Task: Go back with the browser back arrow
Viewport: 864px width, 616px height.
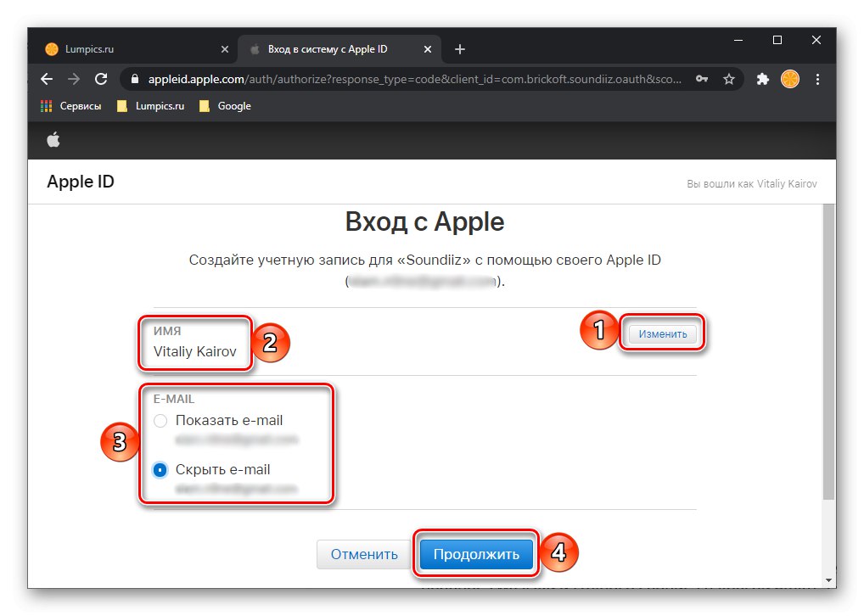Action: coord(47,80)
